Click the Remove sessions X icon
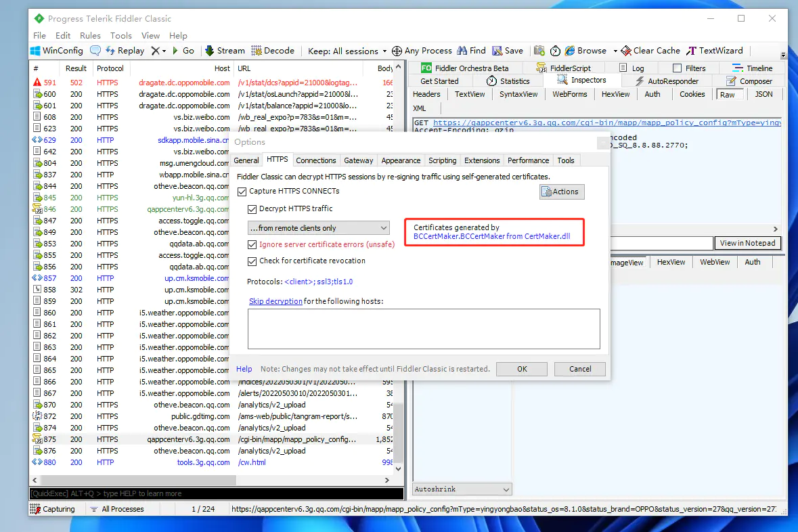 click(155, 50)
